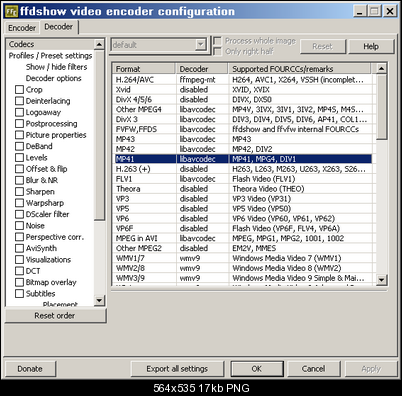Screen dimensions: 402x396
Task: Open decoder cell of DivX 4/5/6 row
Action: coord(202,99)
